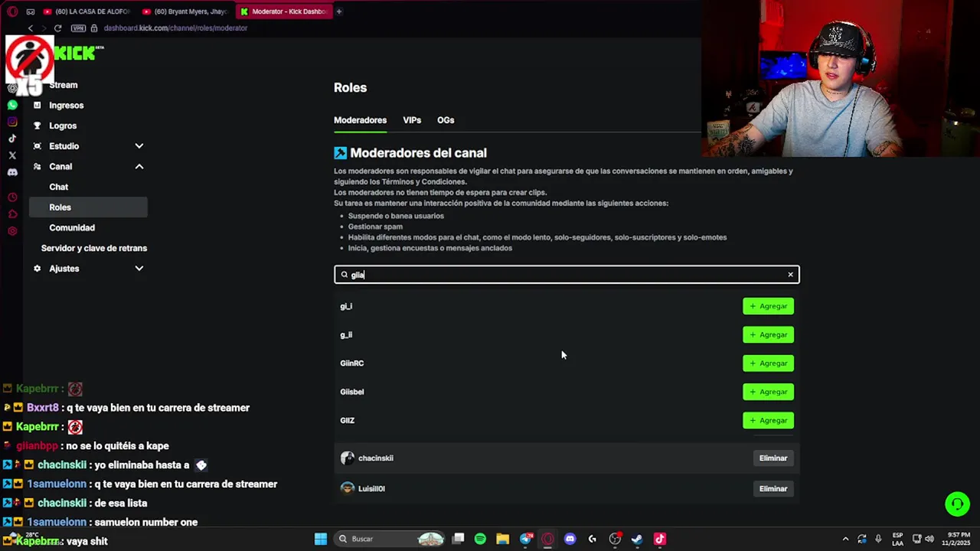Open Windows Start menu
Screen dimensions: 980x551
pyautogui.click(x=321, y=539)
